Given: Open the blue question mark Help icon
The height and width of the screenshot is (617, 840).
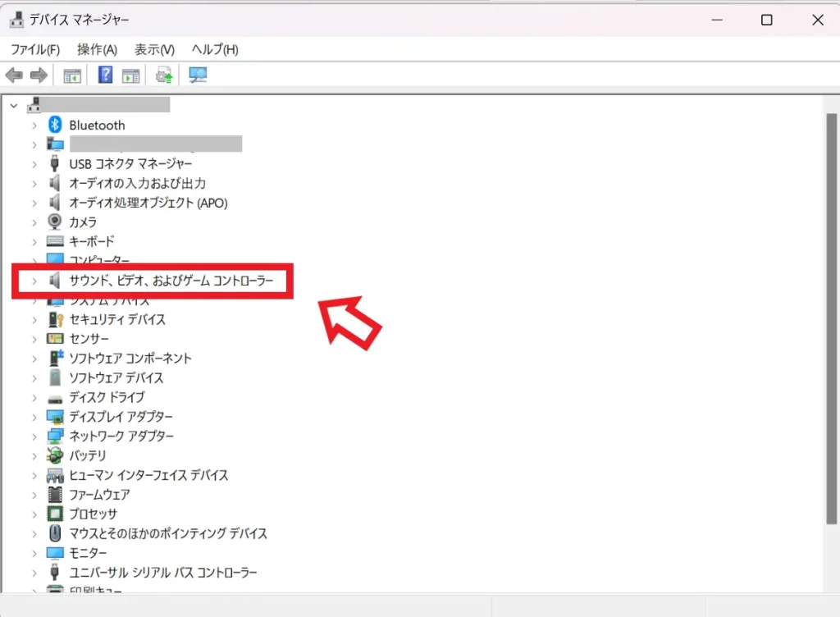Looking at the screenshot, I should [106, 75].
